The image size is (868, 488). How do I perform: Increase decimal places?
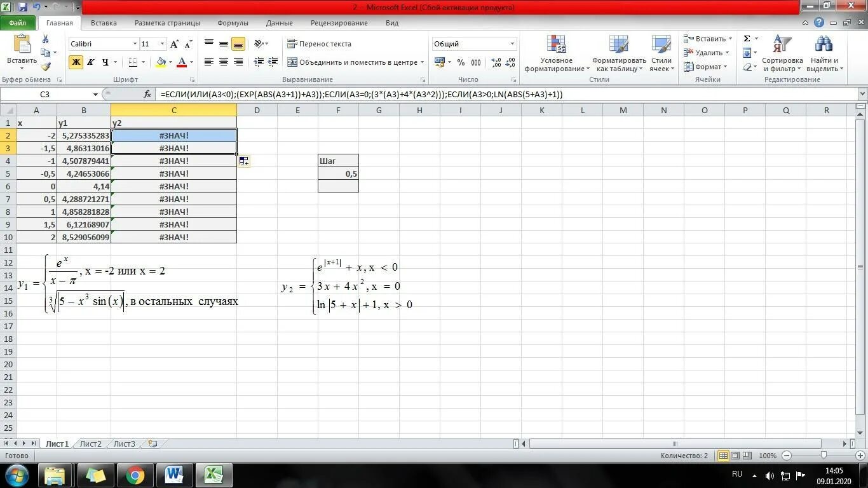pyautogui.click(x=496, y=62)
